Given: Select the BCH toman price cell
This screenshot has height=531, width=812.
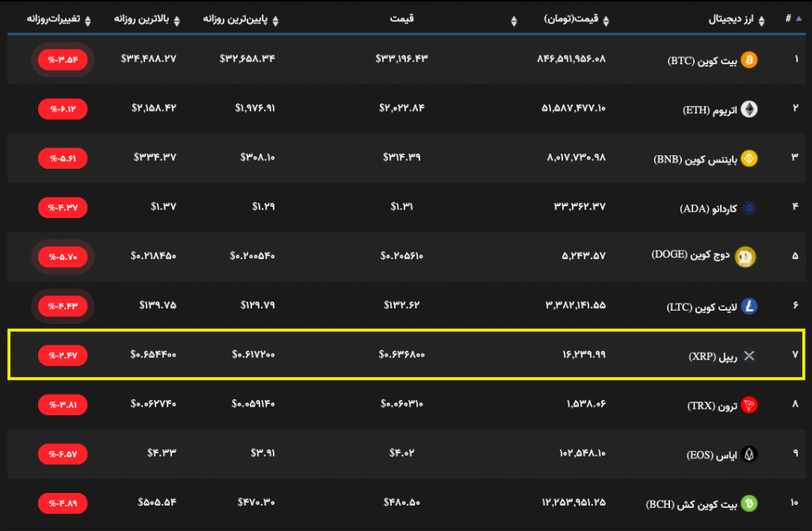Looking at the screenshot, I should (574, 502).
